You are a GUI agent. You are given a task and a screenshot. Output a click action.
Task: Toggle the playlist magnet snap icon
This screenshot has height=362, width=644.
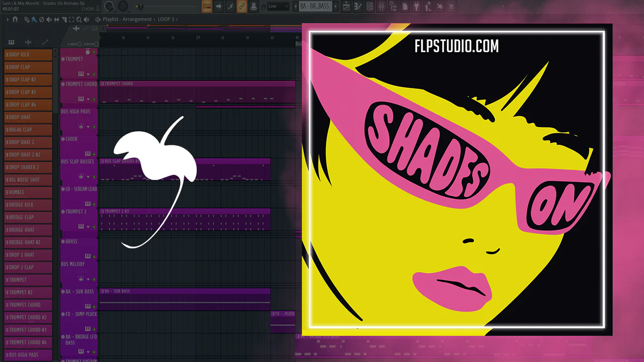click(15, 20)
